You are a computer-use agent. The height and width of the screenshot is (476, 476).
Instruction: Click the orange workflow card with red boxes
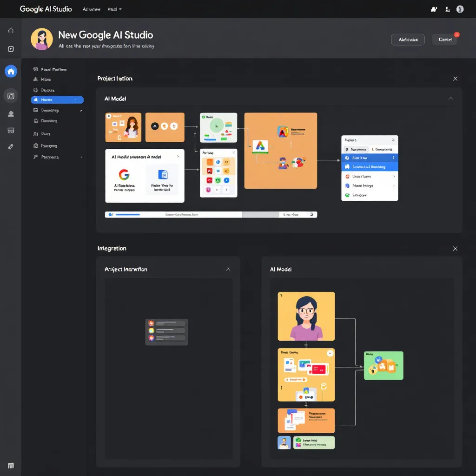306,375
